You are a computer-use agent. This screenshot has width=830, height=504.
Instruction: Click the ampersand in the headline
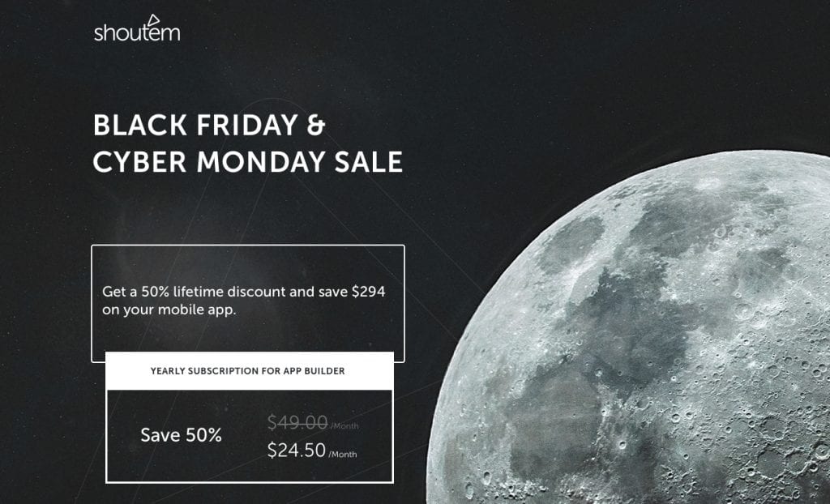316,126
